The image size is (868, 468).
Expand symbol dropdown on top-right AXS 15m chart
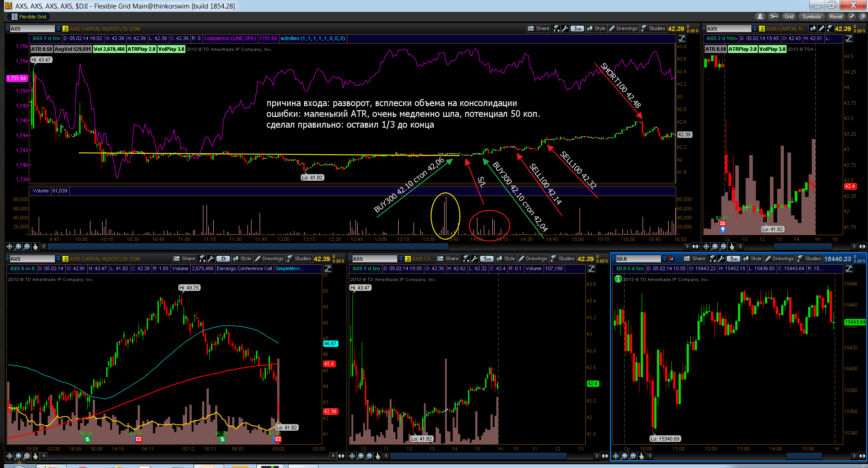[755, 28]
